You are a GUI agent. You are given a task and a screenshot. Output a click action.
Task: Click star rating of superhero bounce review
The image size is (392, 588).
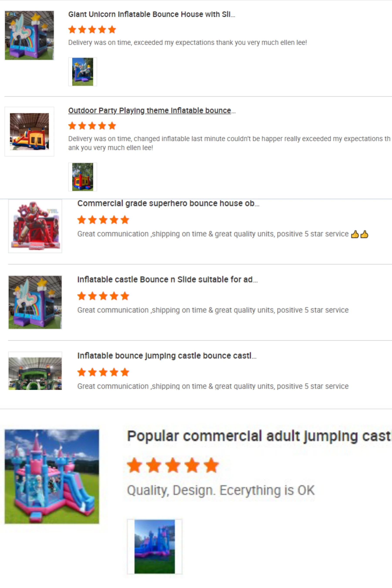tap(103, 220)
